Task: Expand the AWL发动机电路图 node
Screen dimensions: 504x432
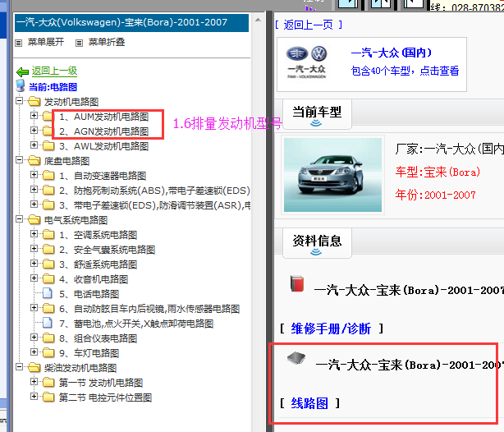Action: click(x=34, y=145)
